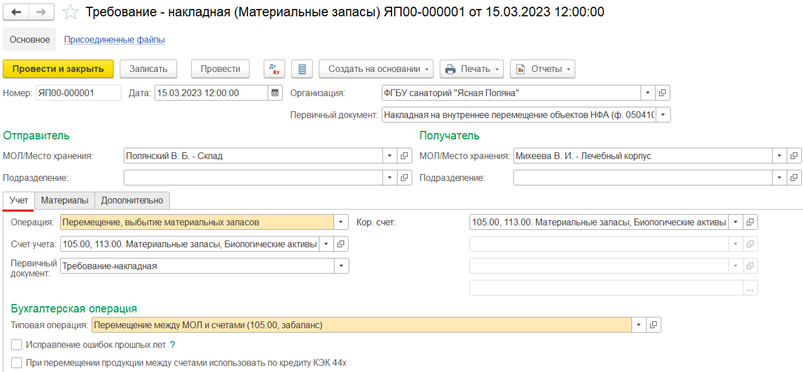Expand receiver МОЛ/Место хранения dropdown
Screen dimensions: 803x372
[x=779, y=156]
